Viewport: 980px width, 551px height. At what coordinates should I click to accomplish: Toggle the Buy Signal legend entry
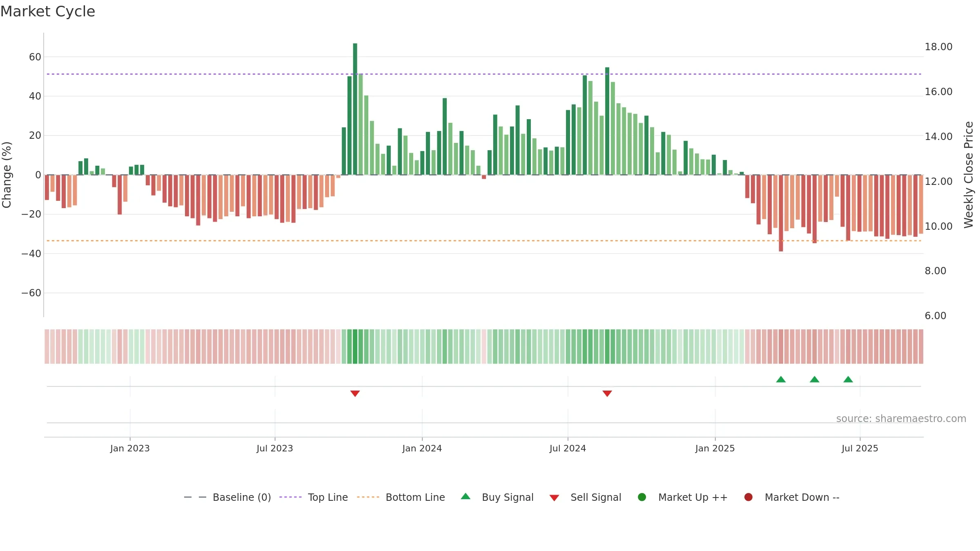tap(497, 497)
